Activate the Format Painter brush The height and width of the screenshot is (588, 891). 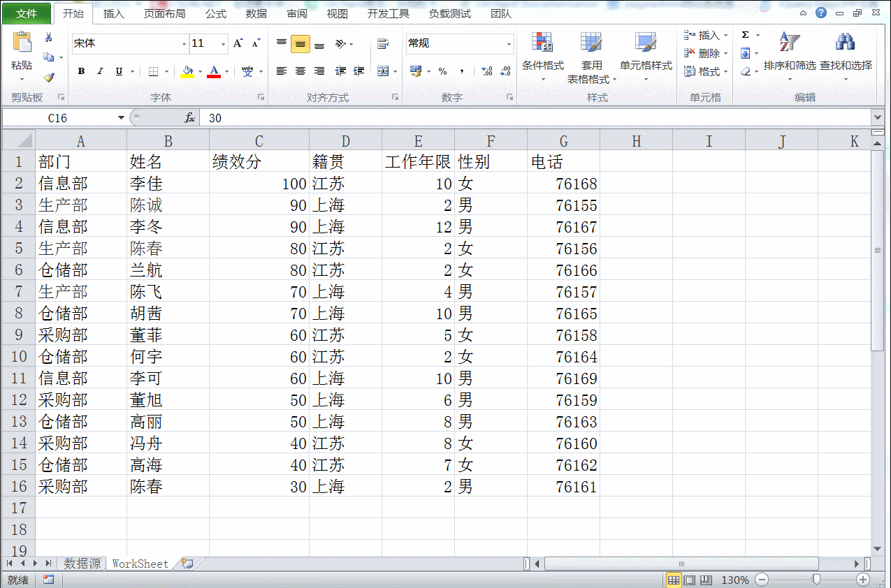pyautogui.click(x=48, y=77)
